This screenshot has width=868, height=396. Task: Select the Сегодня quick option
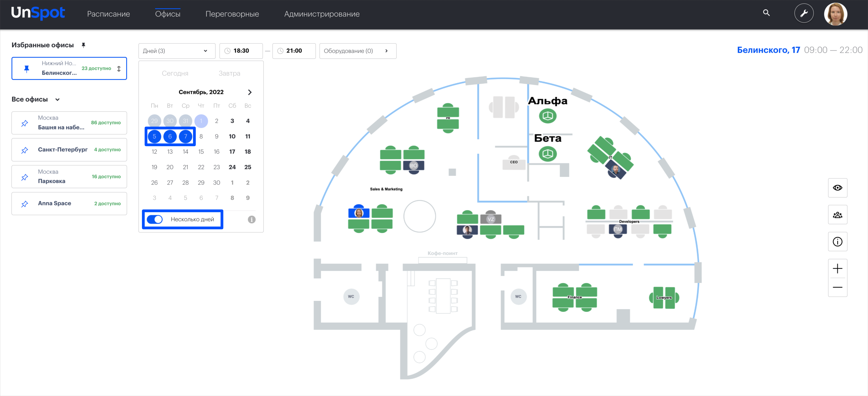point(175,73)
